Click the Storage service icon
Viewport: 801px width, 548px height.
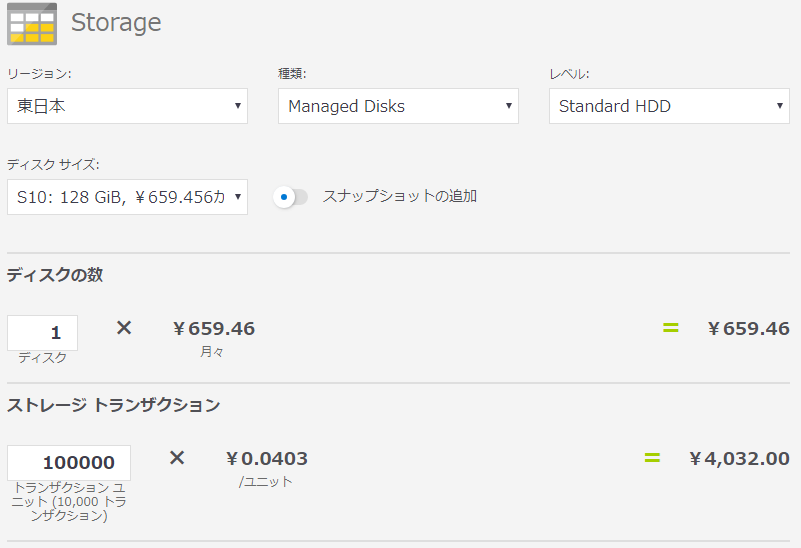(x=32, y=24)
